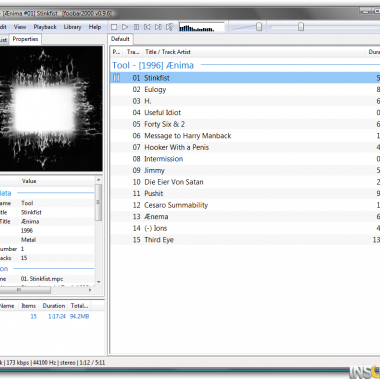
Task: Click the random playback icon
Action: tap(170, 27)
